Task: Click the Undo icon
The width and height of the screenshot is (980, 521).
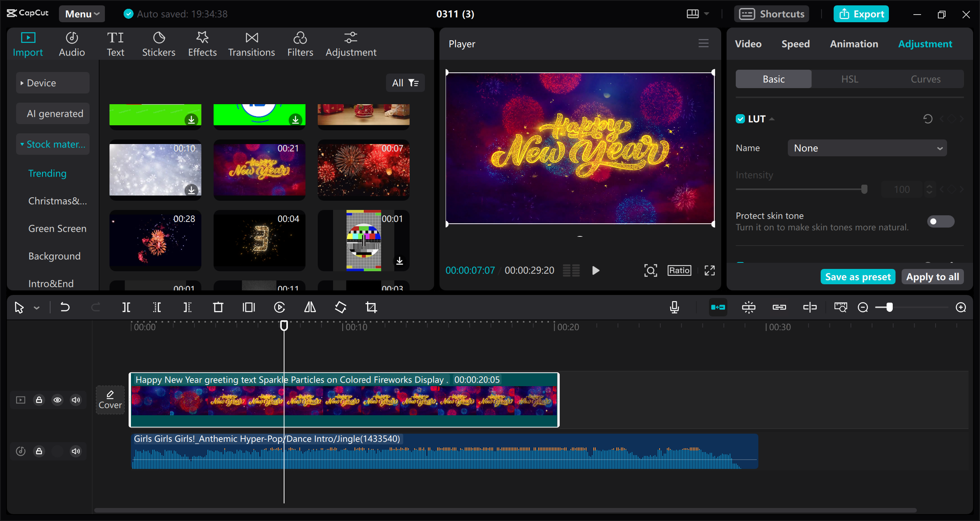Action: click(65, 307)
